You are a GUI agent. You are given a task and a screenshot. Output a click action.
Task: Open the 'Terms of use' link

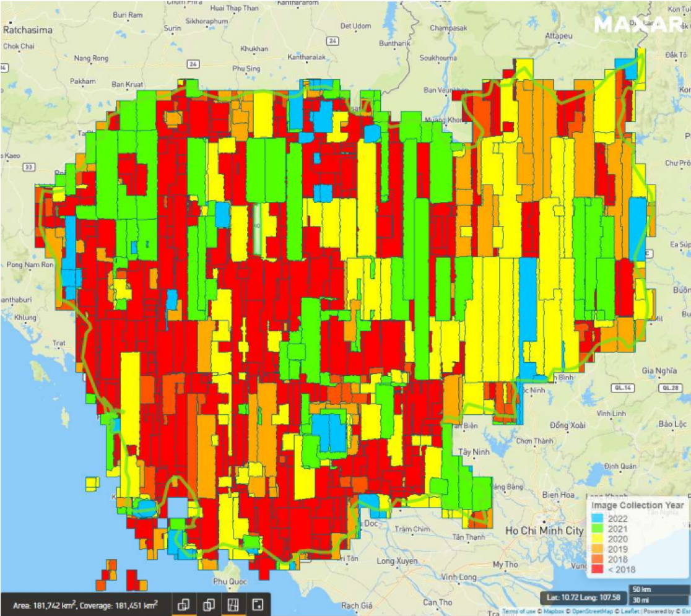[519, 611]
